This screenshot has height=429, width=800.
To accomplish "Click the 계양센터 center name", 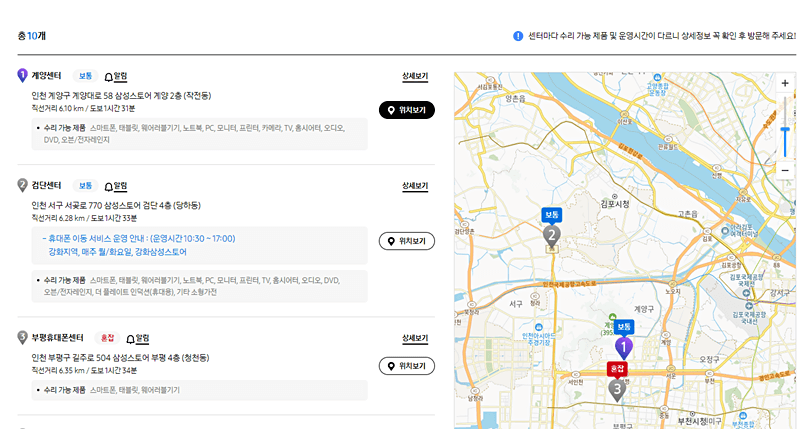I will pos(46,75).
